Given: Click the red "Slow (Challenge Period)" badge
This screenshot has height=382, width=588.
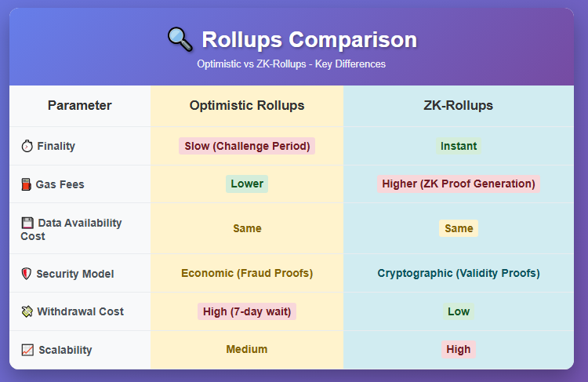Looking at the screenshot, I should click(x=247, y=146).
